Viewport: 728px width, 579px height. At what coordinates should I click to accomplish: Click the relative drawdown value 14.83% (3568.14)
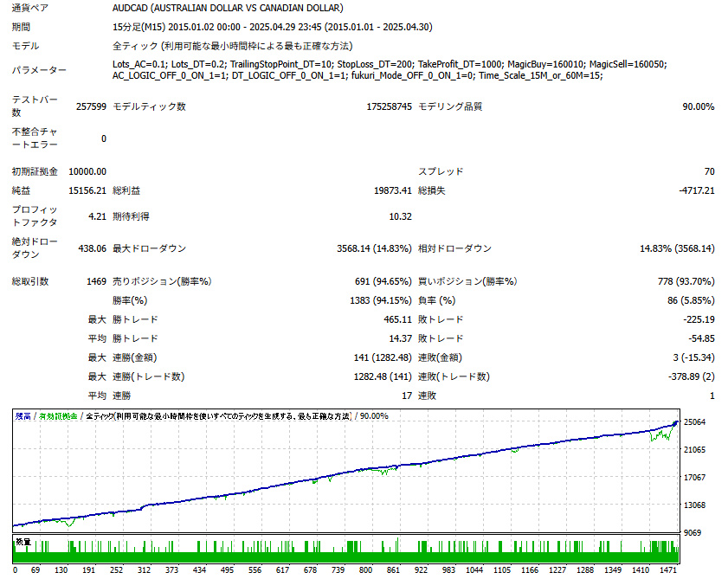[x=677, y=248]
